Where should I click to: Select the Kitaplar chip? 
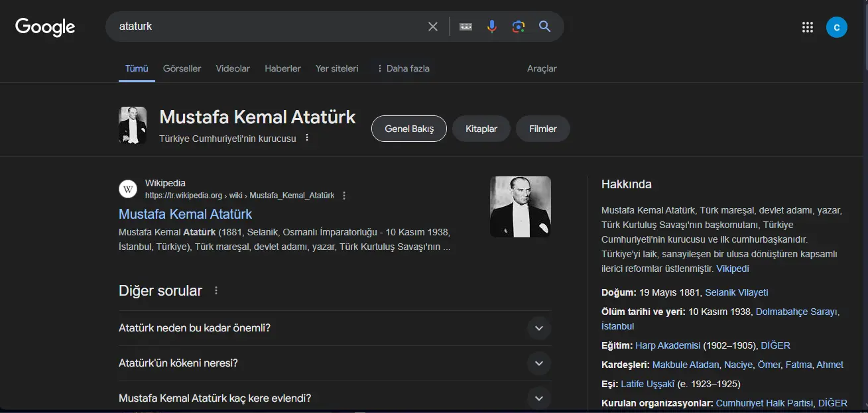click(481, 129)
